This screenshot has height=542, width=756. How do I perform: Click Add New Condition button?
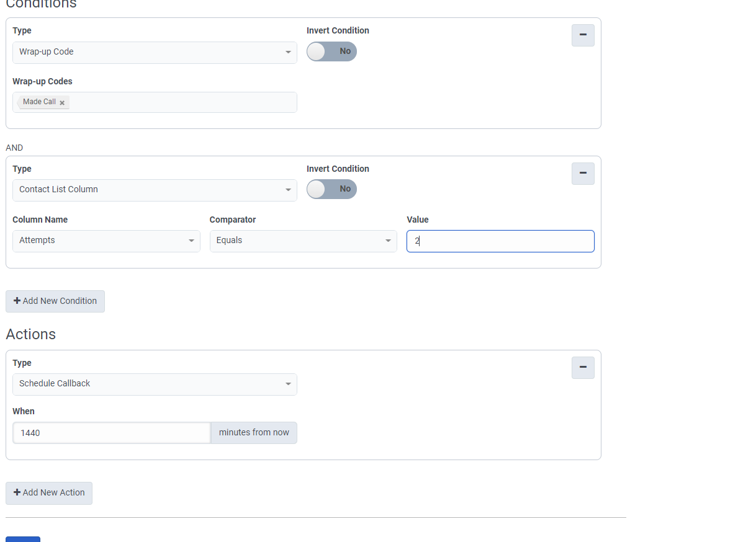click(x=55, y=301)
